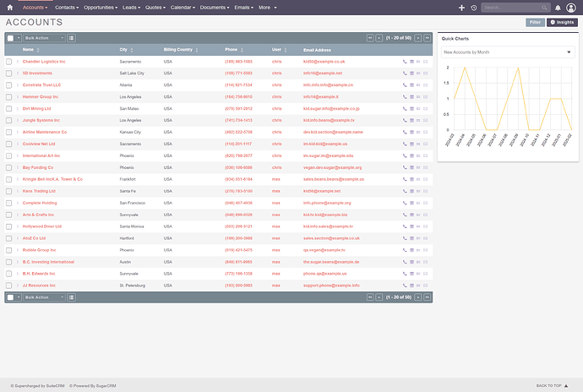
Task: Send email to Hammer Group Inc
Action: tap(425, 97)
